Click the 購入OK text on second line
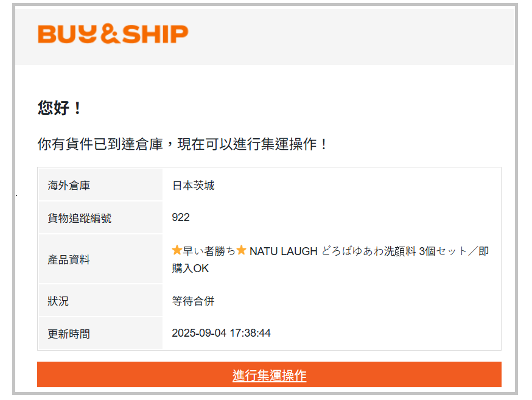This screenshot has height=400, width=532. (191, 268)
